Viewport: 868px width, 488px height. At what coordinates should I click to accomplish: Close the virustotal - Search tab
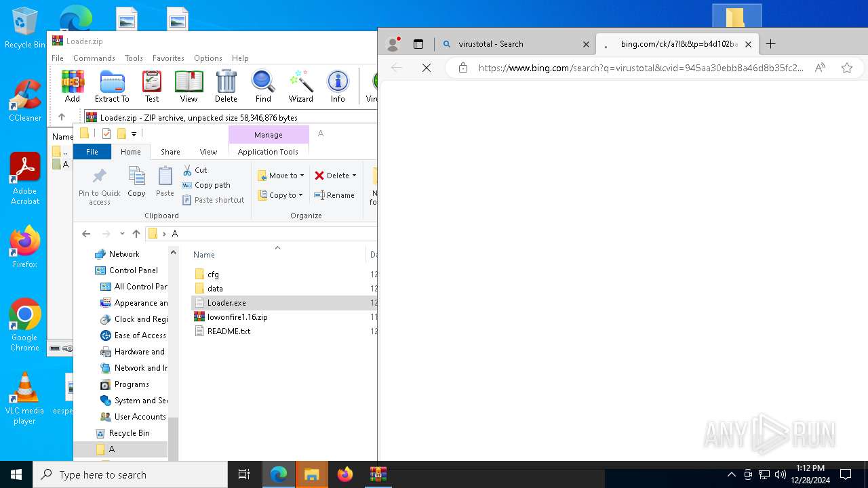(586, 44)
